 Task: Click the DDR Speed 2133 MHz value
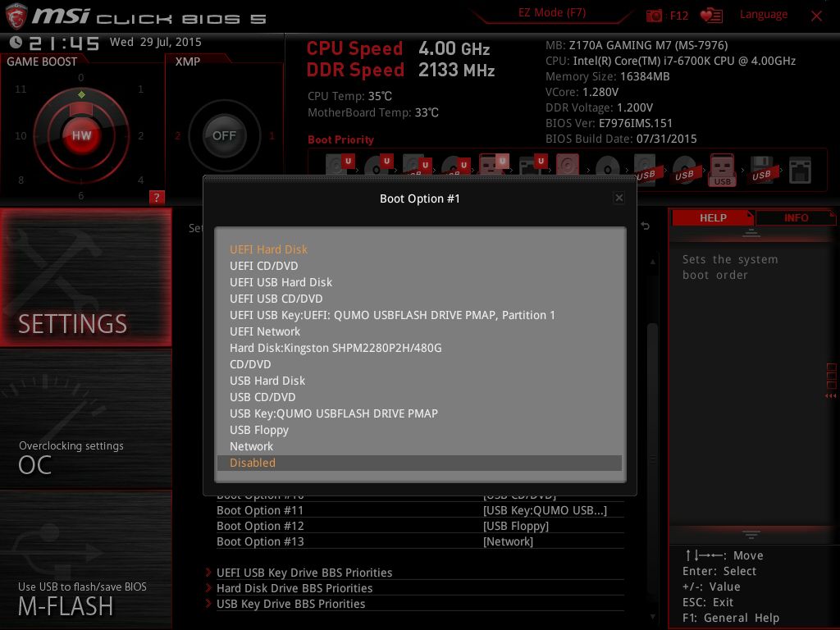click(456, 71)
